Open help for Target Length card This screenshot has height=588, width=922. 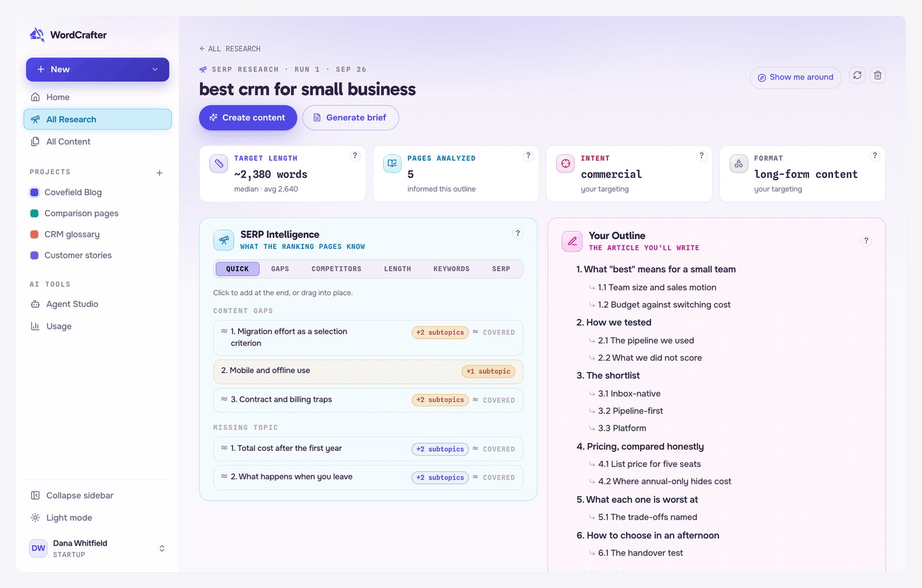tap(355, 155)
